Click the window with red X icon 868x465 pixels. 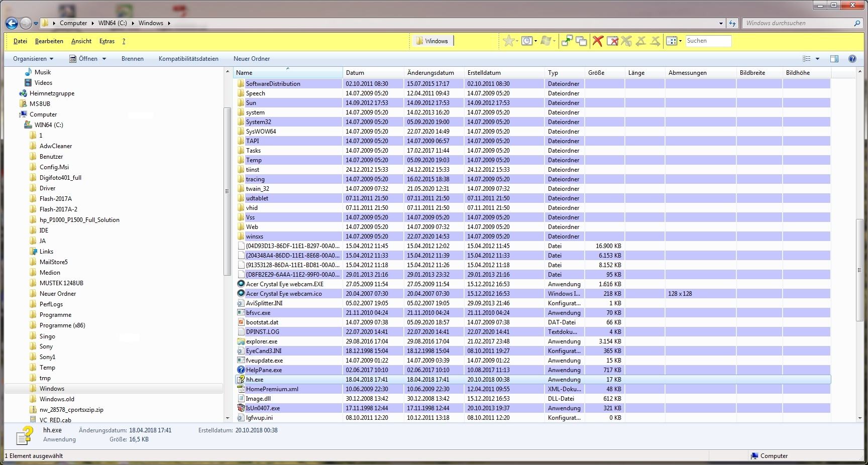(612, 41)
